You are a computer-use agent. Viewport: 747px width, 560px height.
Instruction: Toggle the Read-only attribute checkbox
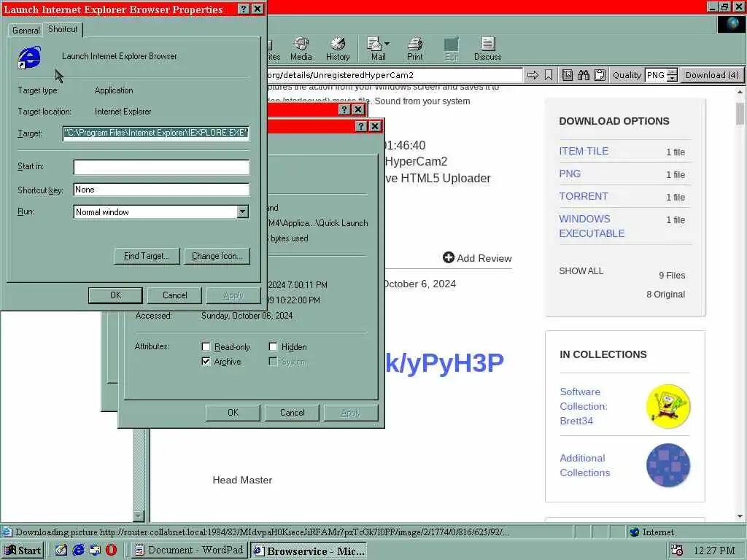(x=206, y=346)
